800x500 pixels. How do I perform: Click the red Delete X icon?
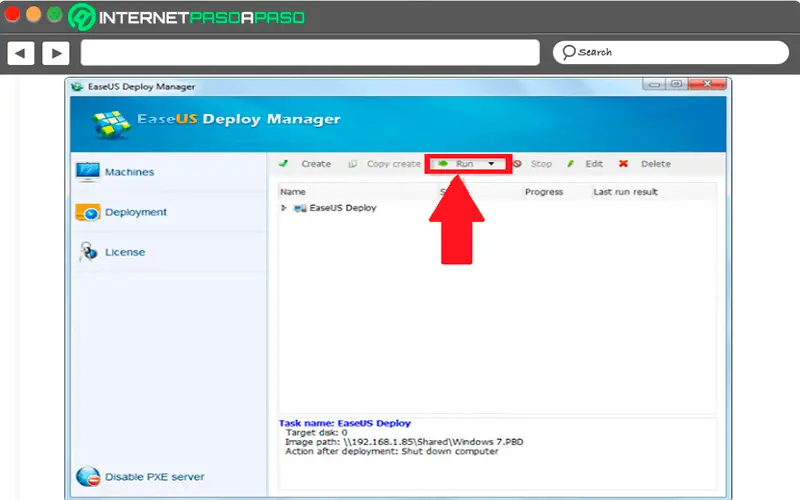623,164
